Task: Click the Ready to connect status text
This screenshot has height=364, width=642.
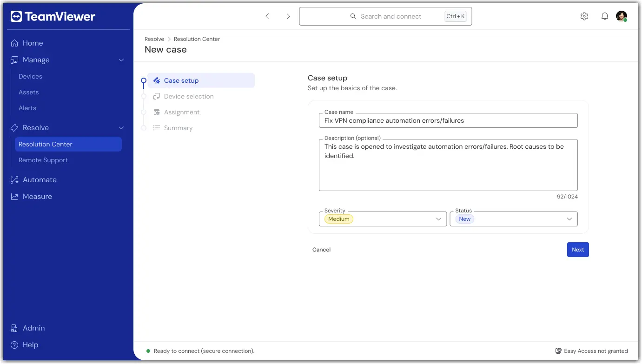Action: (x=204, y=351)
